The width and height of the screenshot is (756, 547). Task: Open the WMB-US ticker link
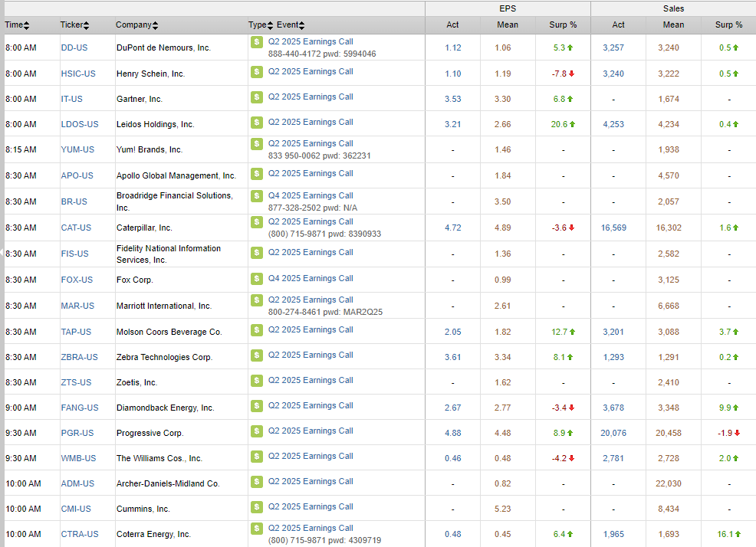click(78, 458)
